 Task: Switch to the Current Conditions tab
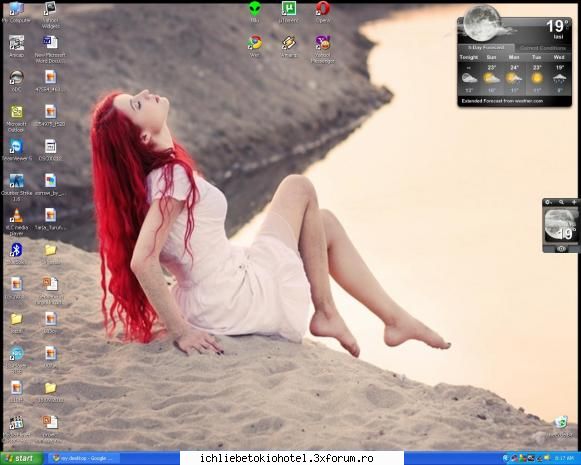coord(542,48)
